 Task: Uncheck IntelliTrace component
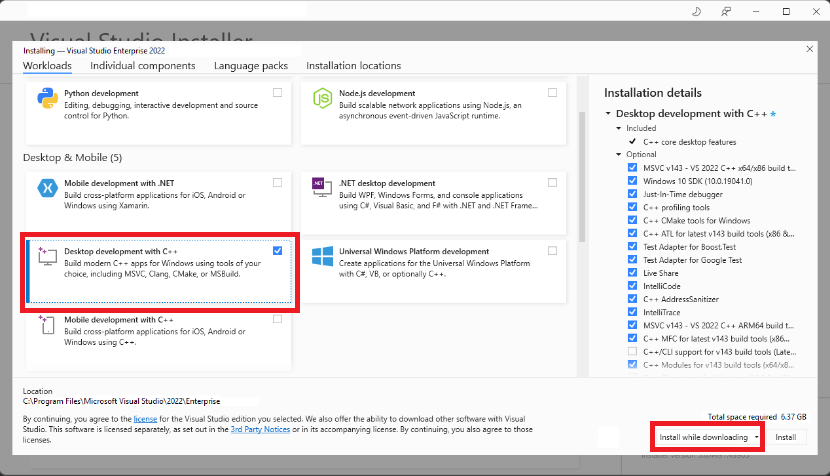click(x=632, y=312)
